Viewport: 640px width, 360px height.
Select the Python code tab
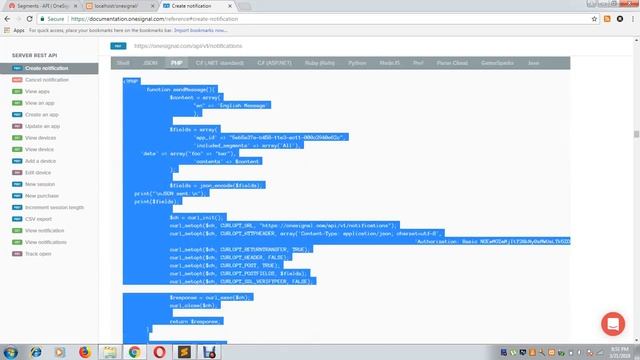click(x=357, y=63)
